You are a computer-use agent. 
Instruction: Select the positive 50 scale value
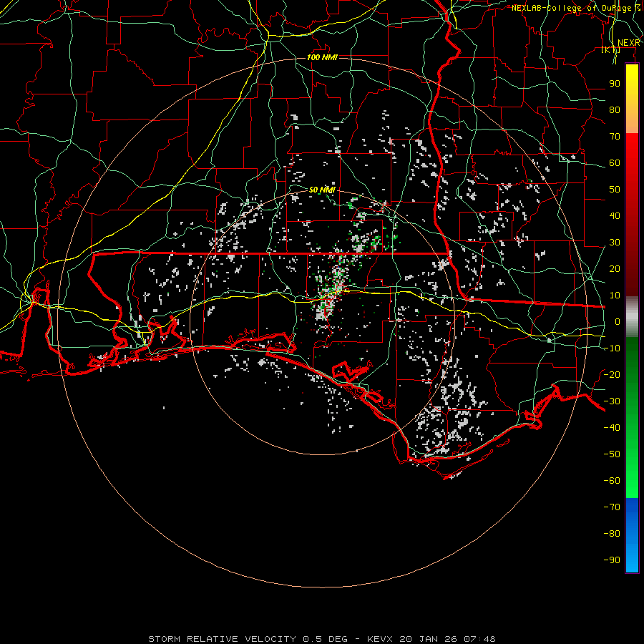point(615,190)
